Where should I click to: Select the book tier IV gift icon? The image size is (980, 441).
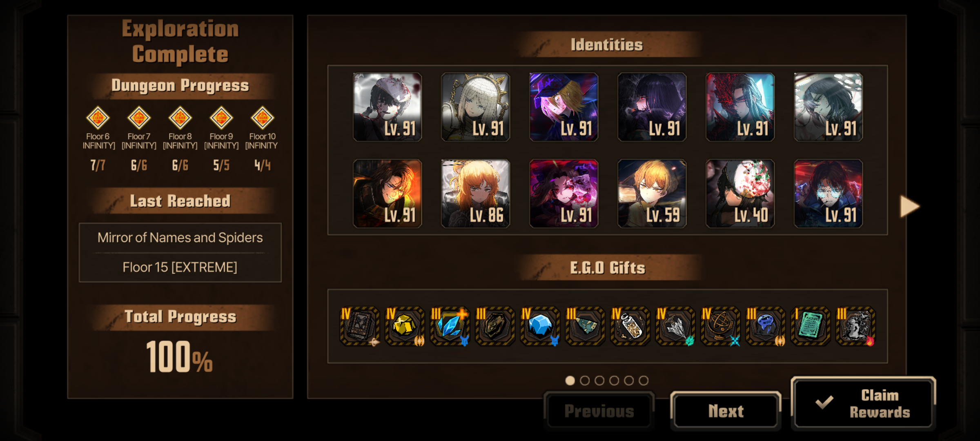(359, 326)
